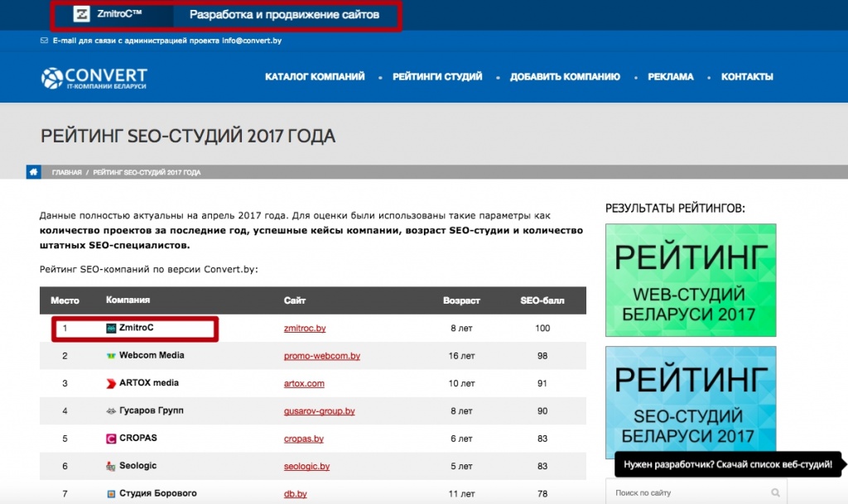Click the ARTOX media red arrow icon
848x504 pixels.
tap(111, 383)
